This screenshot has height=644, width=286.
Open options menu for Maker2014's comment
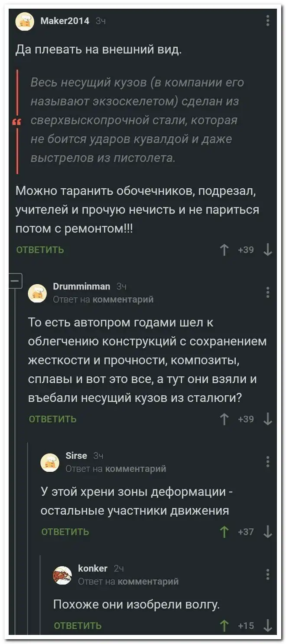268,20
